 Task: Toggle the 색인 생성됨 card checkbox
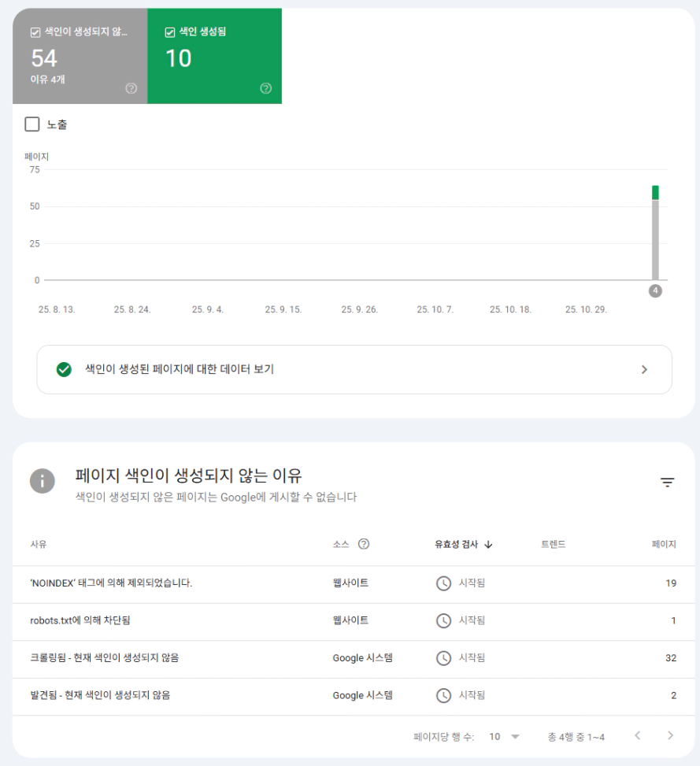click(170, 32)
